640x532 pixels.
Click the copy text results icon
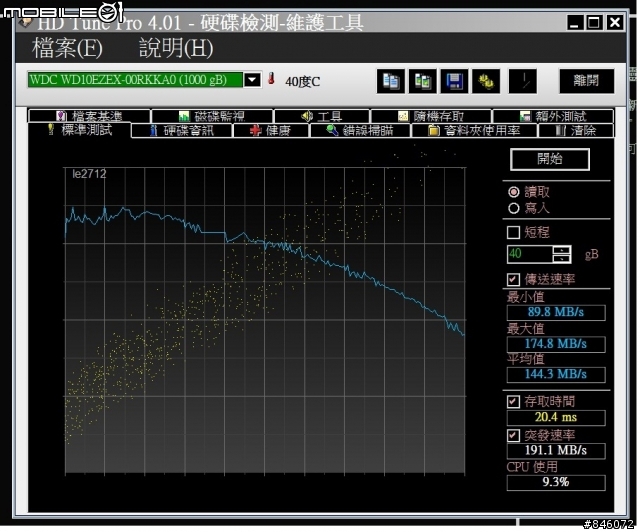click(x=391, y=81)
